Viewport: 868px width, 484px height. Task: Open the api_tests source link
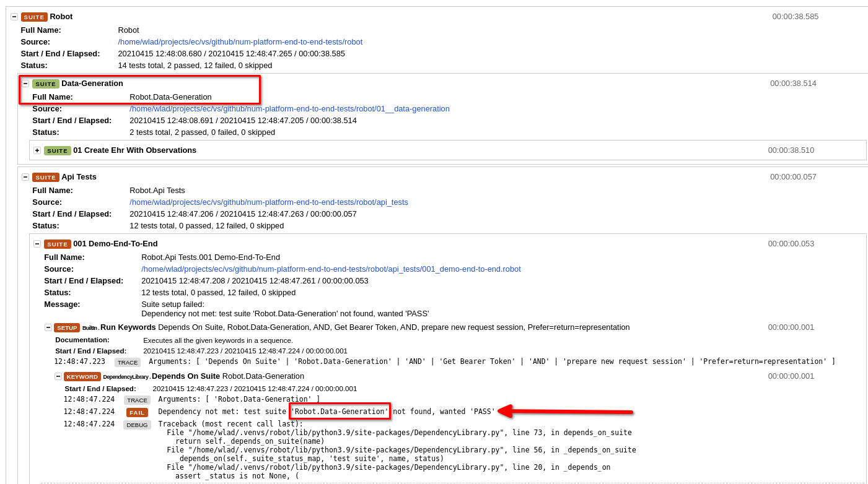pos(269,202)
